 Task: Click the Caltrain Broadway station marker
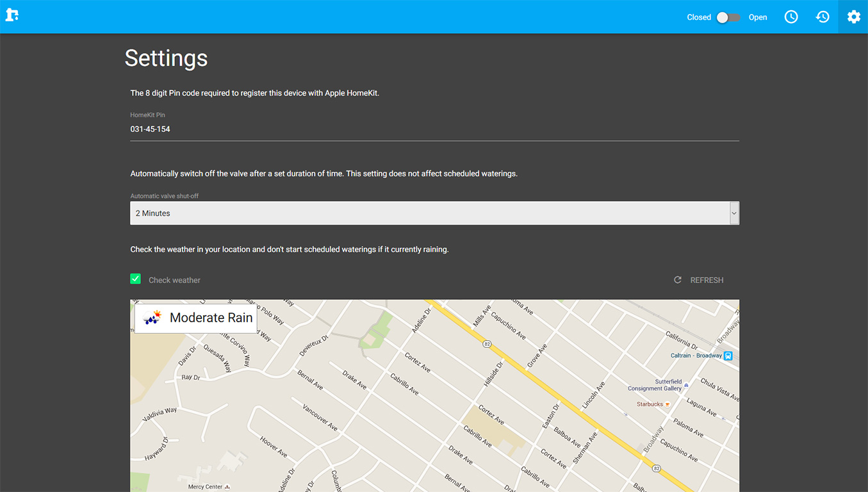coord(728,356)
